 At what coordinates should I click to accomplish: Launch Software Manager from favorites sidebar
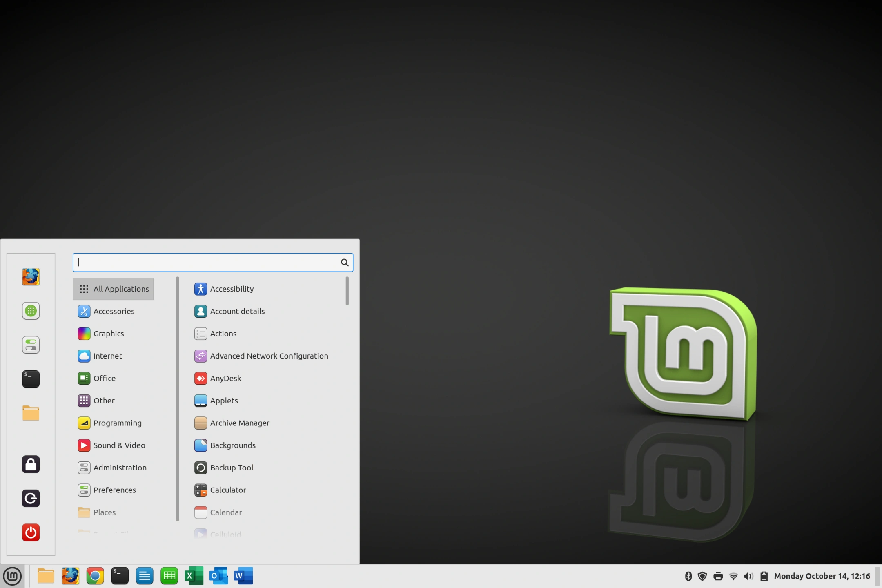point(31,311)
